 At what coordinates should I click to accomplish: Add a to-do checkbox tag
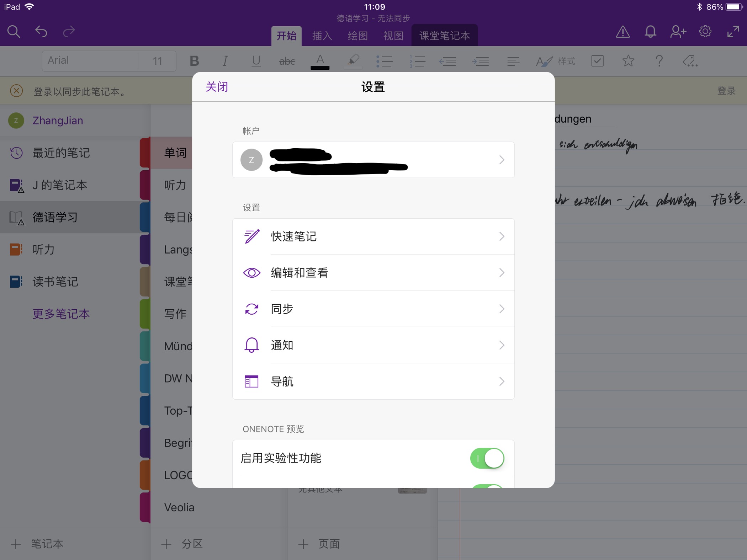[597, 61]
